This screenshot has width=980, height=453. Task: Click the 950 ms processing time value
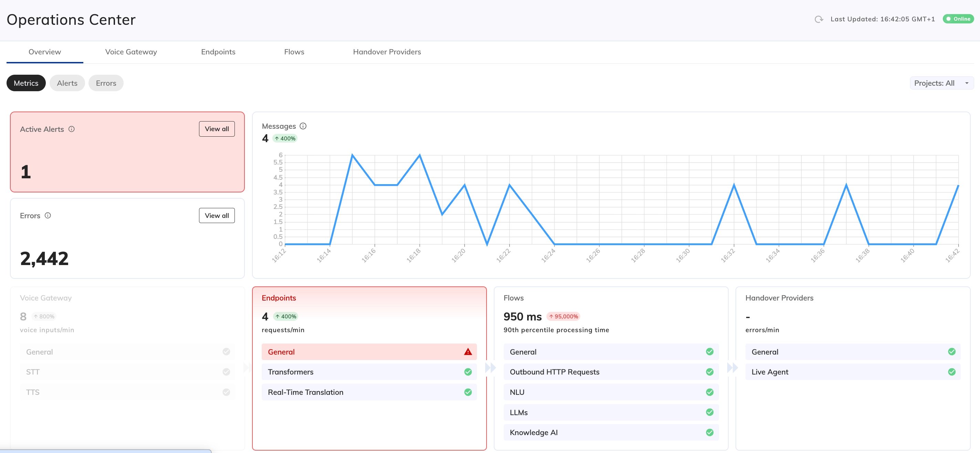tap(522, 316)
